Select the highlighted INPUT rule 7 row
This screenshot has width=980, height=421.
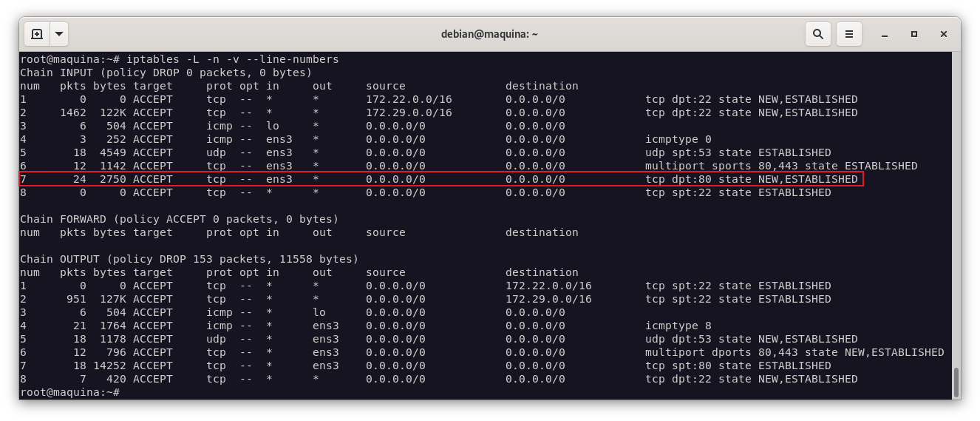point(440,179)
